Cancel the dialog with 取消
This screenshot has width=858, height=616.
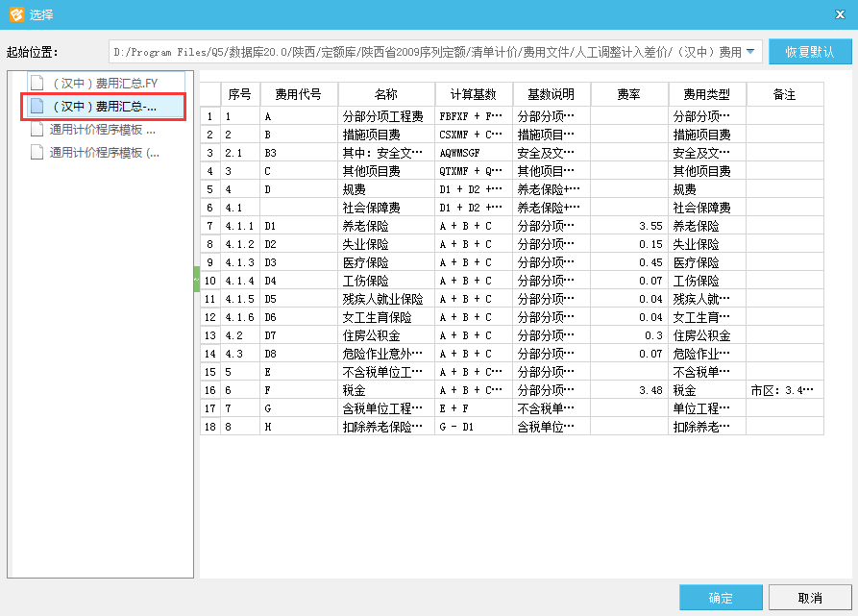tap(810, 598)
